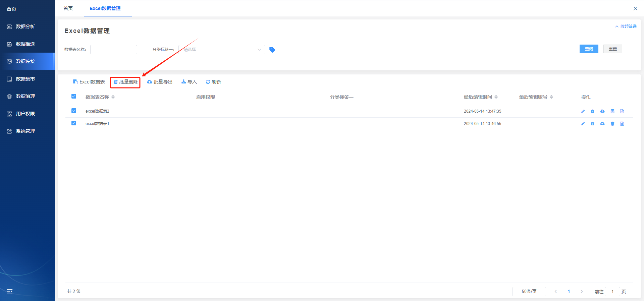This screenshot has height=301, width=644.
Task: Go to next page arrow
Action: [582, 292]
